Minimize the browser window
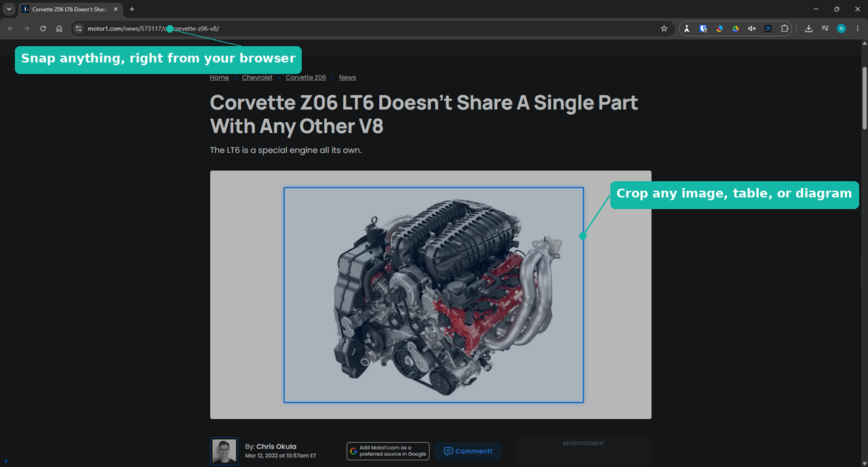The width and height of the screenshot is (868, 467). click(814, 9)
